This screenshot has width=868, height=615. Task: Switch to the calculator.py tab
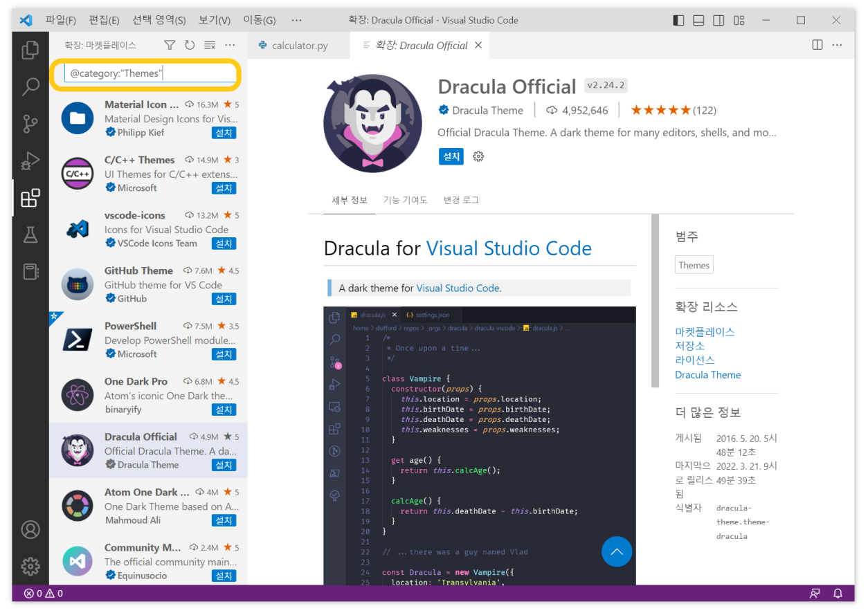coord(299,46)
